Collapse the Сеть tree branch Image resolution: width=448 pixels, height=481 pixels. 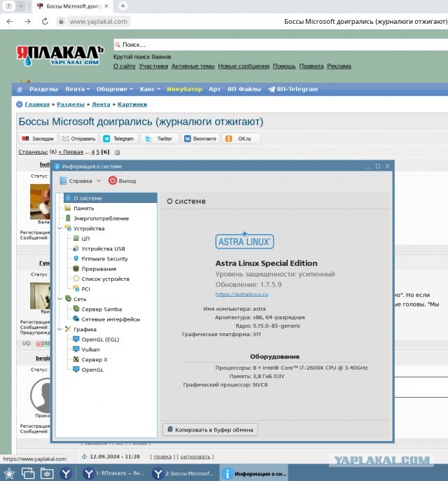tap(59, 299)
